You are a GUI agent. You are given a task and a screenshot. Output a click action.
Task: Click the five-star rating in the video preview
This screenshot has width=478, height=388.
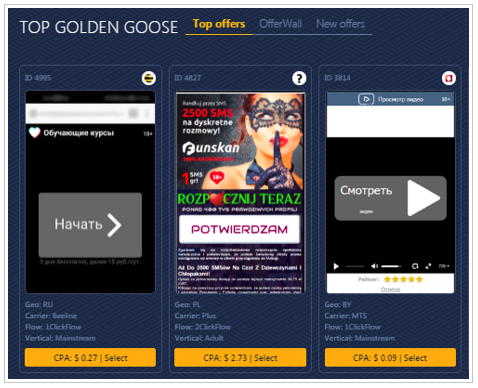coord(403,279)
